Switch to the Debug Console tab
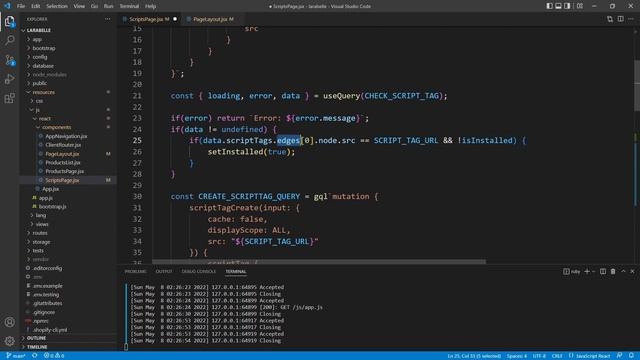Viewport: 640px width, 360px height. [199, 271]
